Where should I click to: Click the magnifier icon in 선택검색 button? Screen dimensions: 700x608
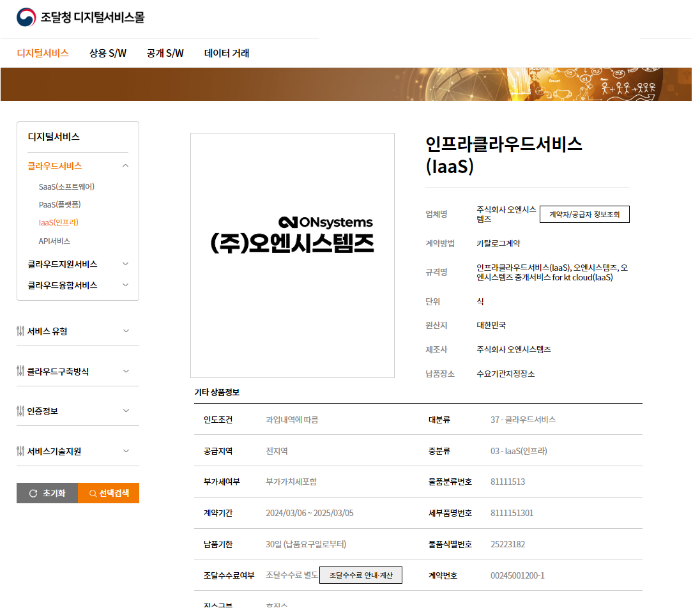[93, 493]
